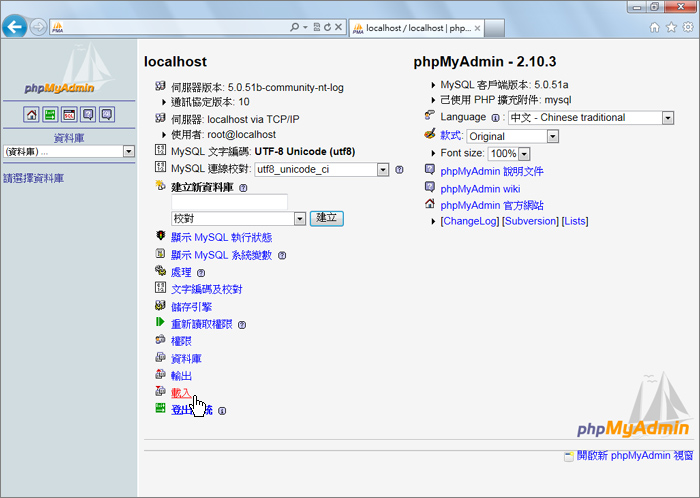Screen dimensions: 700x498
Task: Click help icon next to 建立新資料庫
Action: (243, 188)
